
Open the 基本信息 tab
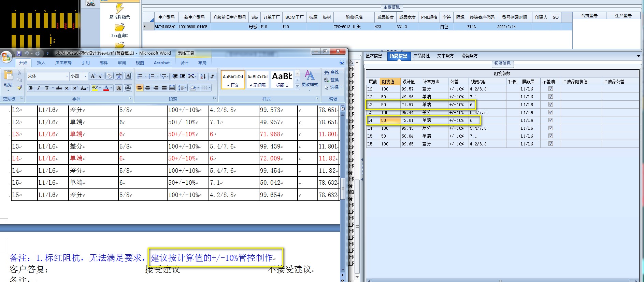pos(374,56)
